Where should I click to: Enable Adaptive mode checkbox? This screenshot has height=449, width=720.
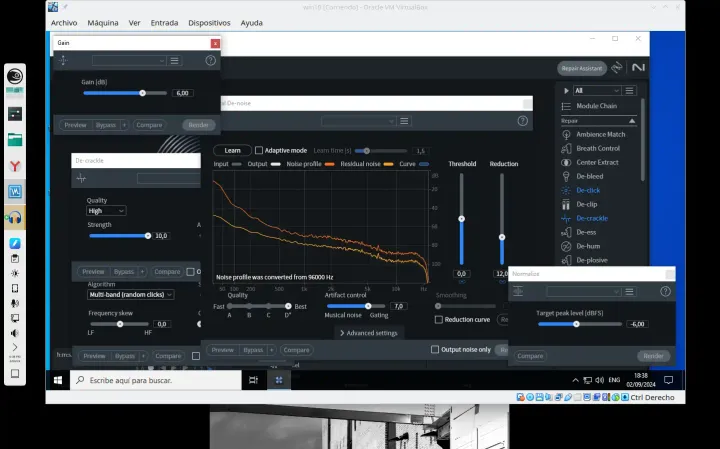[x=259, y=151]
